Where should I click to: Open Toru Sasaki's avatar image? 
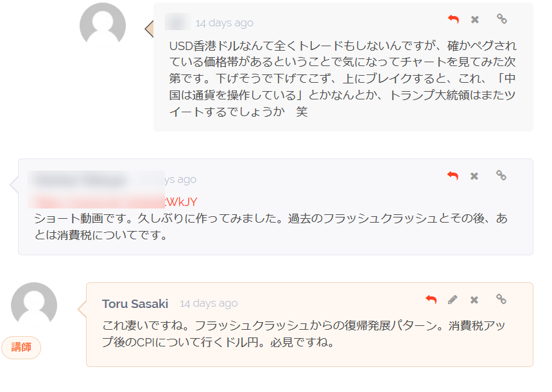(x=34, y=305)
